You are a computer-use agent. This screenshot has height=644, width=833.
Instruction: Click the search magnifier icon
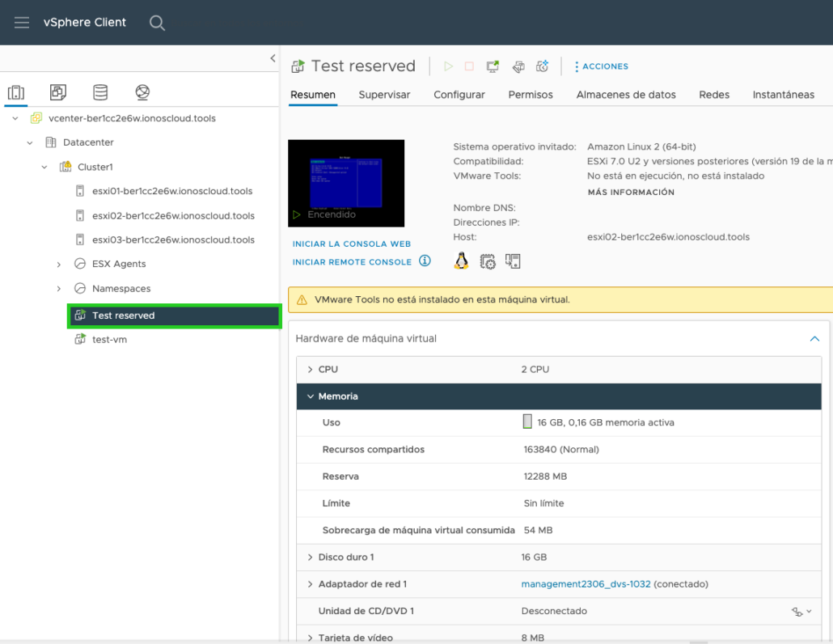157,23
